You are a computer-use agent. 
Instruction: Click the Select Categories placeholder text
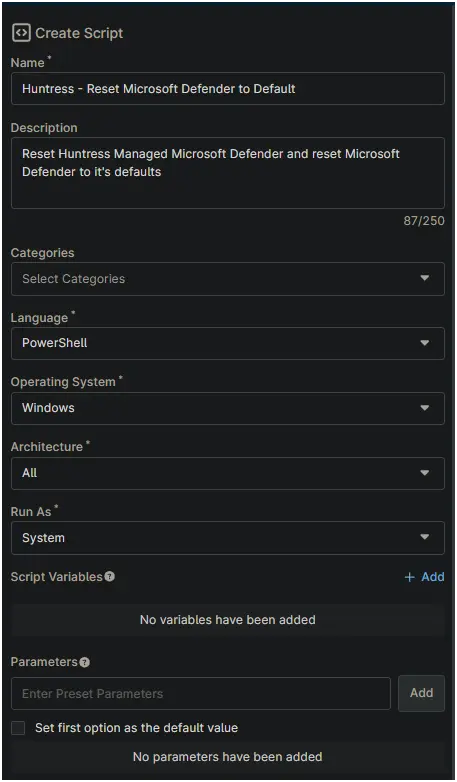coord(73,279)
